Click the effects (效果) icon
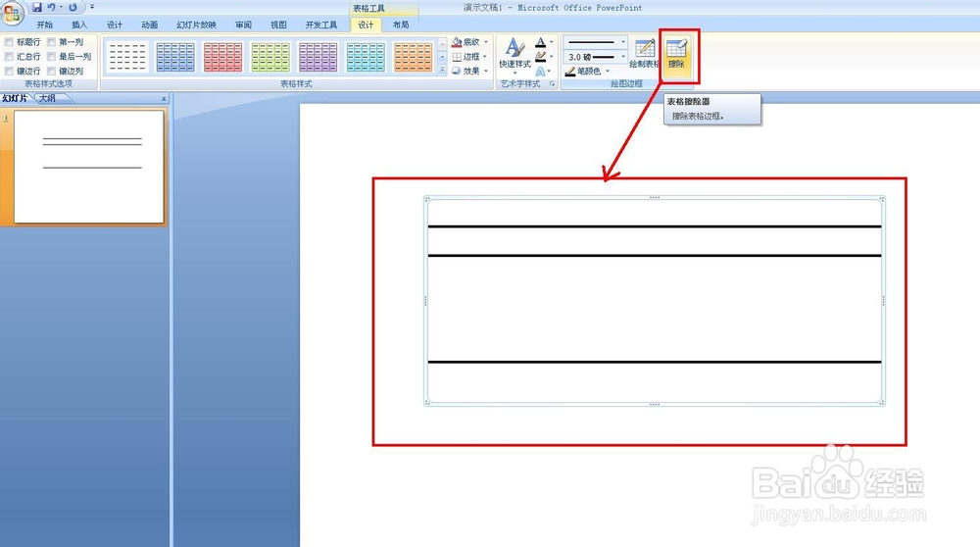 point(457,72)
